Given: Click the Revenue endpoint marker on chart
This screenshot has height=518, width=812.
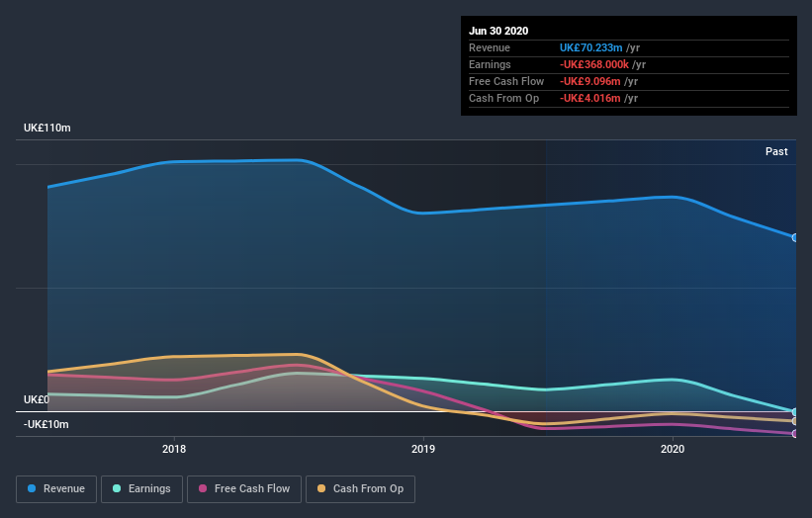Looking at the screenshot, I should coord(794,237).
